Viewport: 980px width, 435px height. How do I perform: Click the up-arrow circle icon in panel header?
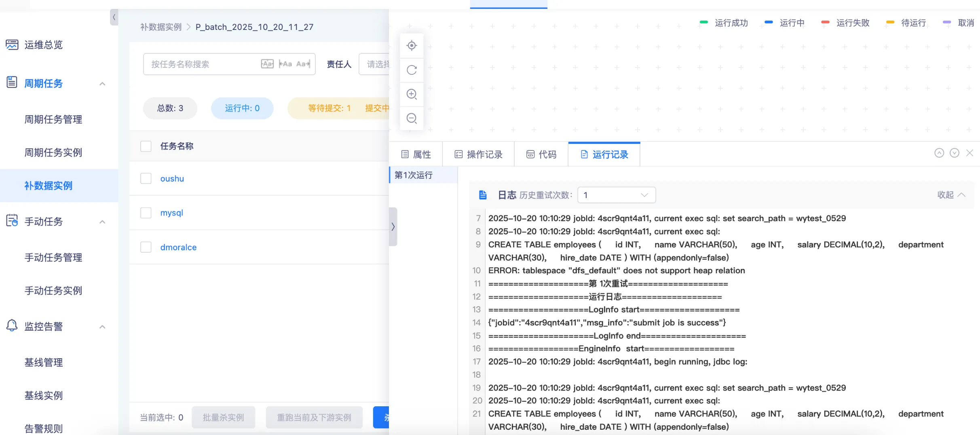point(939,153)
